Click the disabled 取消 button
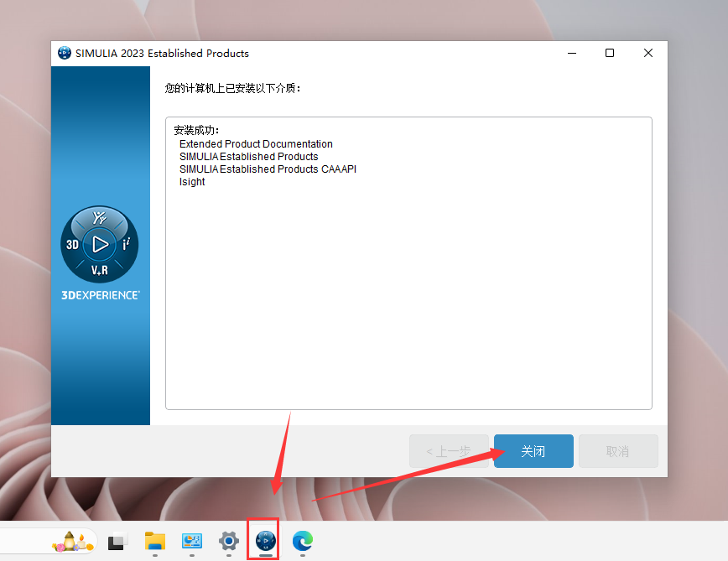 point(618,451)
